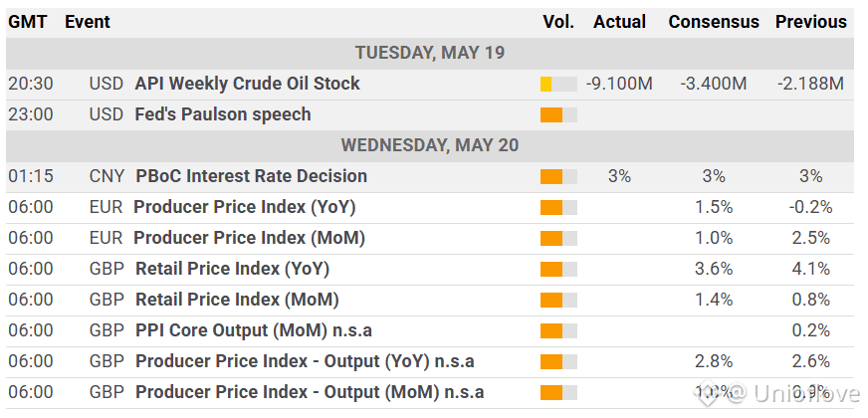Click volatility bar for Fed's Paulson speech
Viewport: 868px width, 418px height.
point(558,115)
